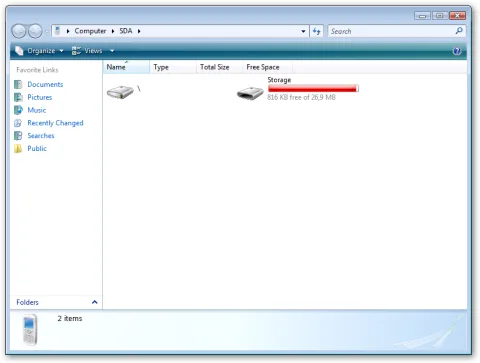Close the explorer window
Screen dimensions: 480x363
457,16
